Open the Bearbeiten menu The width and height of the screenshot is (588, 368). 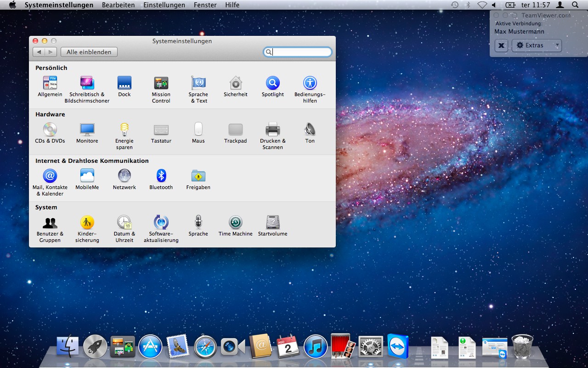tap(119, 5)
